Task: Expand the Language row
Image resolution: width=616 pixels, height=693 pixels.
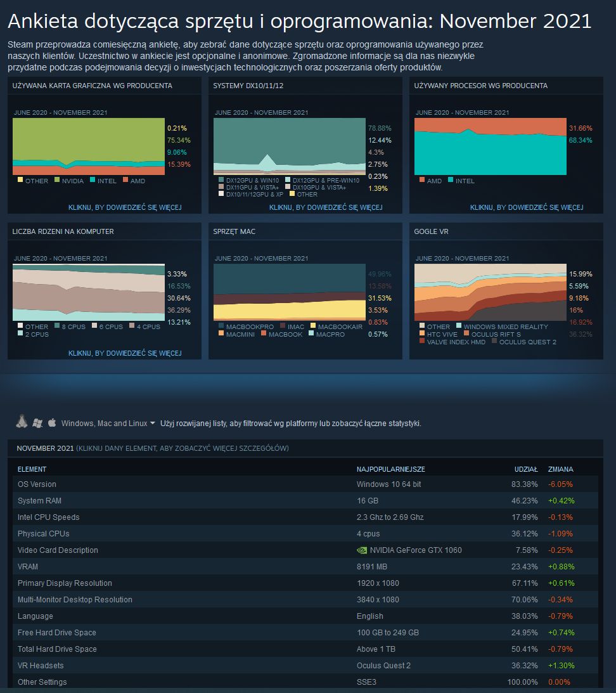Action: pos(305,616)
